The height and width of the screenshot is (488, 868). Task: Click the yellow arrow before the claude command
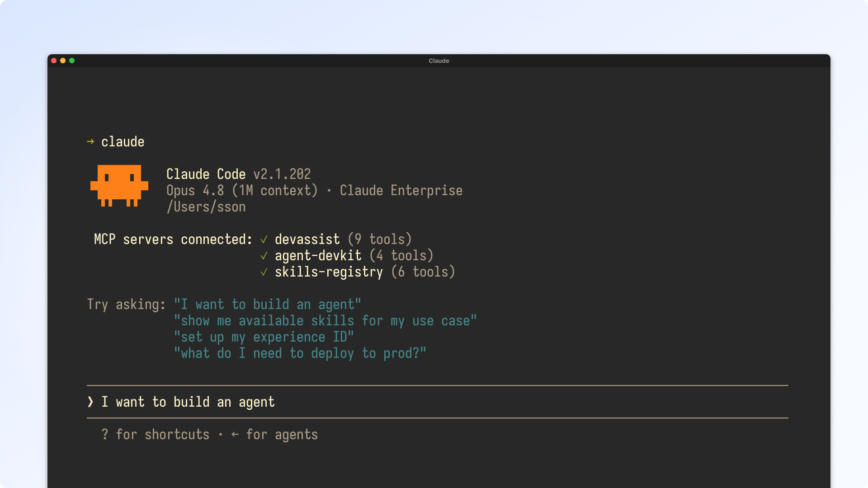[x=90, y=142]
